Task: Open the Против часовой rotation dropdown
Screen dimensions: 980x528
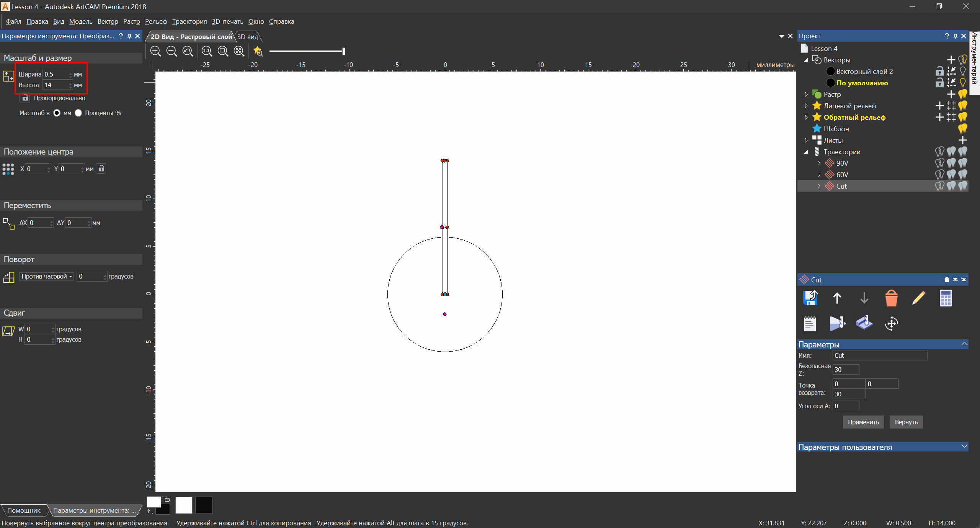Action: coord(46,276)
